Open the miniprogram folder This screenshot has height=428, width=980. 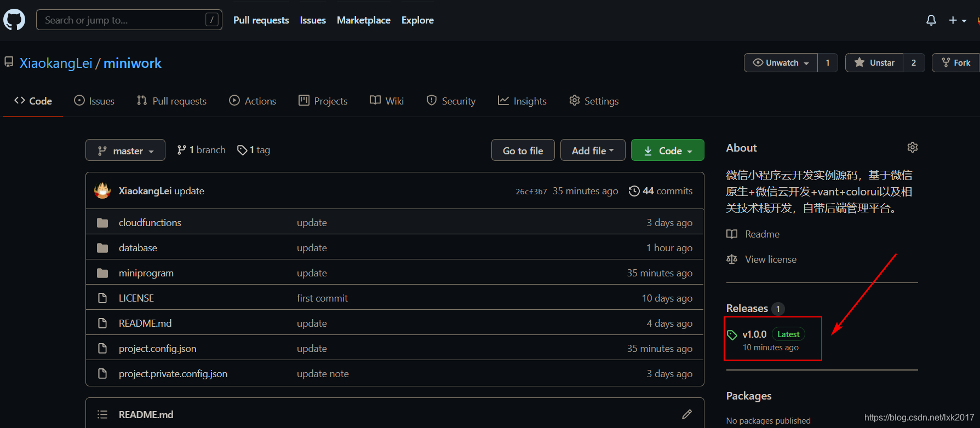[x=146, y=273]
